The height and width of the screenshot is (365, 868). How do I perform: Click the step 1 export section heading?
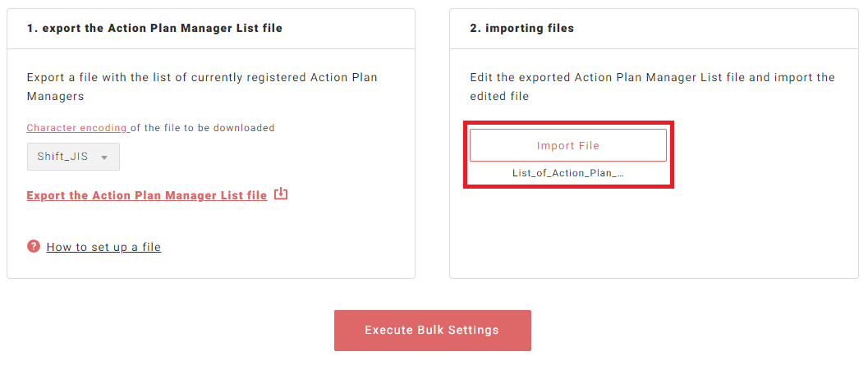click(154, 28)
